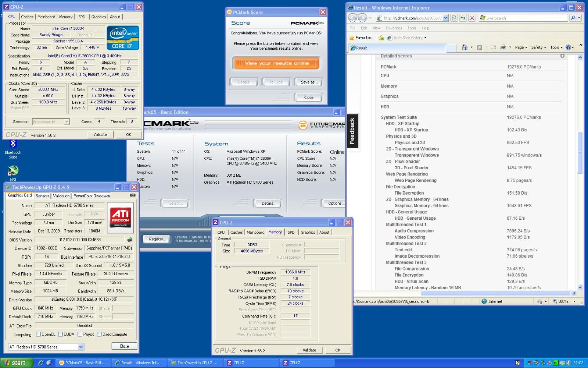Launch Internet Explorer from quick launch

pos(41,363)
